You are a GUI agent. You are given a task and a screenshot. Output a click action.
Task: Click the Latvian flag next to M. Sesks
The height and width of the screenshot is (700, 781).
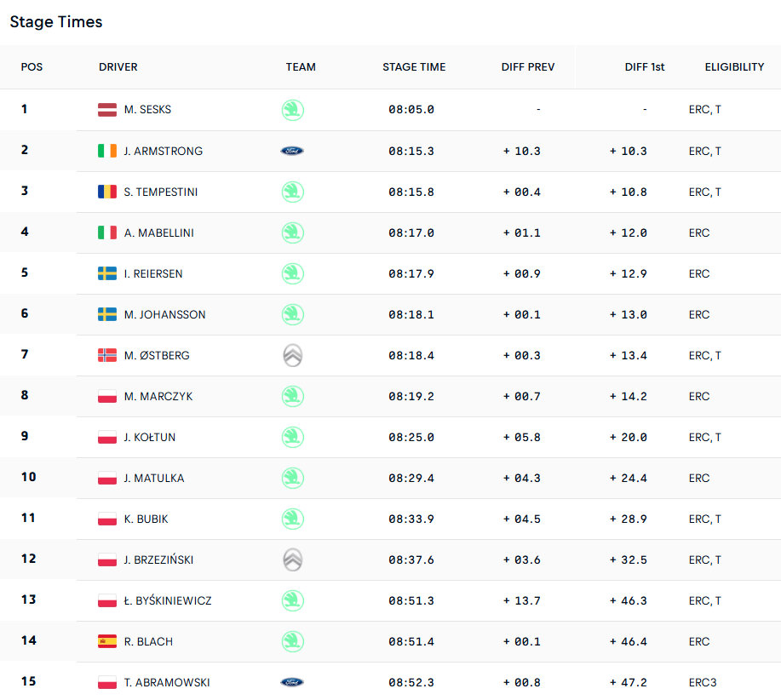107,110
